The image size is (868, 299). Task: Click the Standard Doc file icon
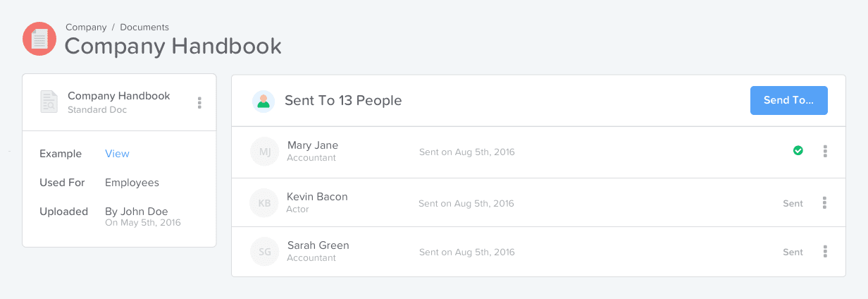[x=49, y=102]
